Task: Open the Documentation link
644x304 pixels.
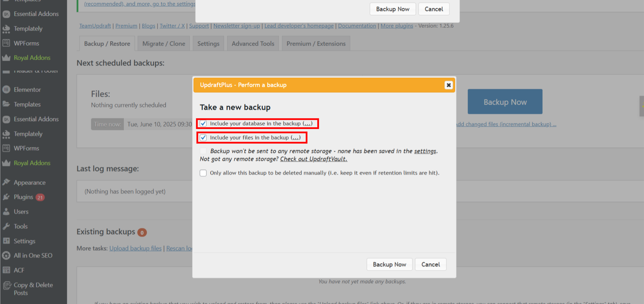Action: pos(357,26)
